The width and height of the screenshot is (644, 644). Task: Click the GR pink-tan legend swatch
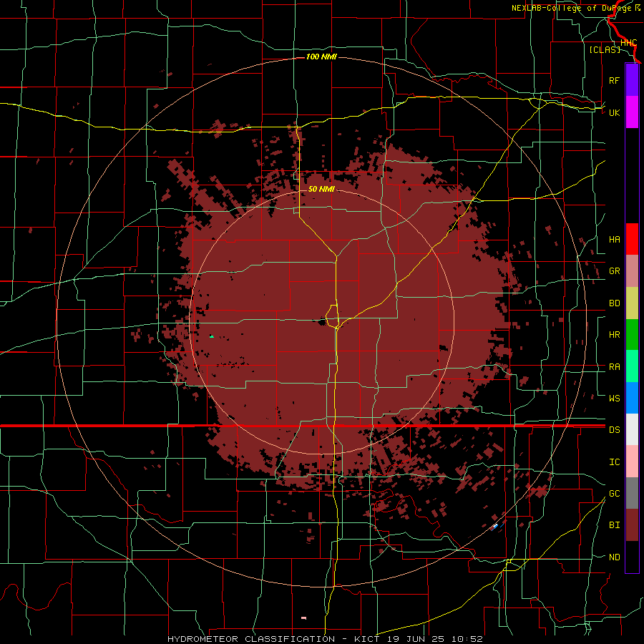click(x=632, y=271)
